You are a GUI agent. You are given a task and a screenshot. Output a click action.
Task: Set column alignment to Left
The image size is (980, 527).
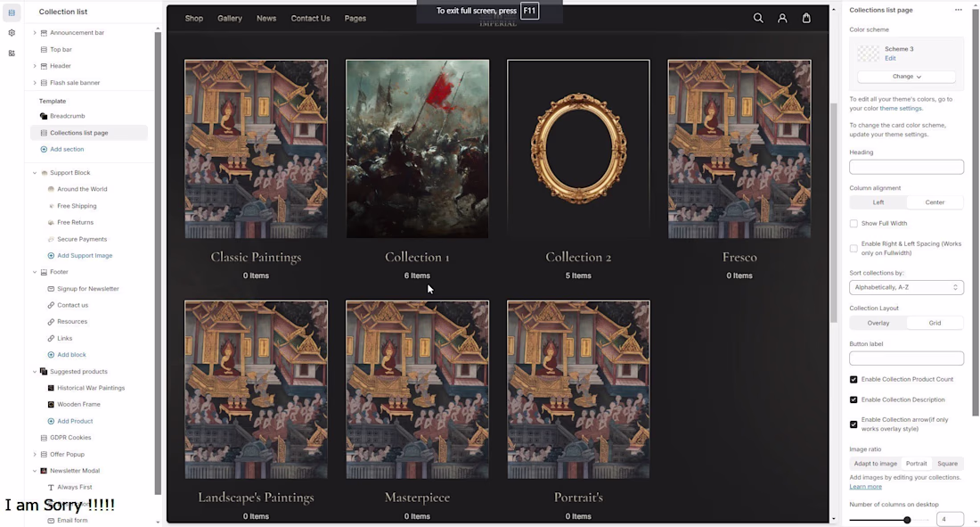(x=878, y=202)
